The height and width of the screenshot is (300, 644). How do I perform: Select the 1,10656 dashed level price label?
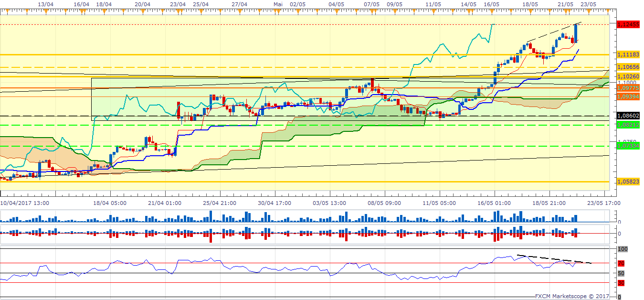click(628, 67)
